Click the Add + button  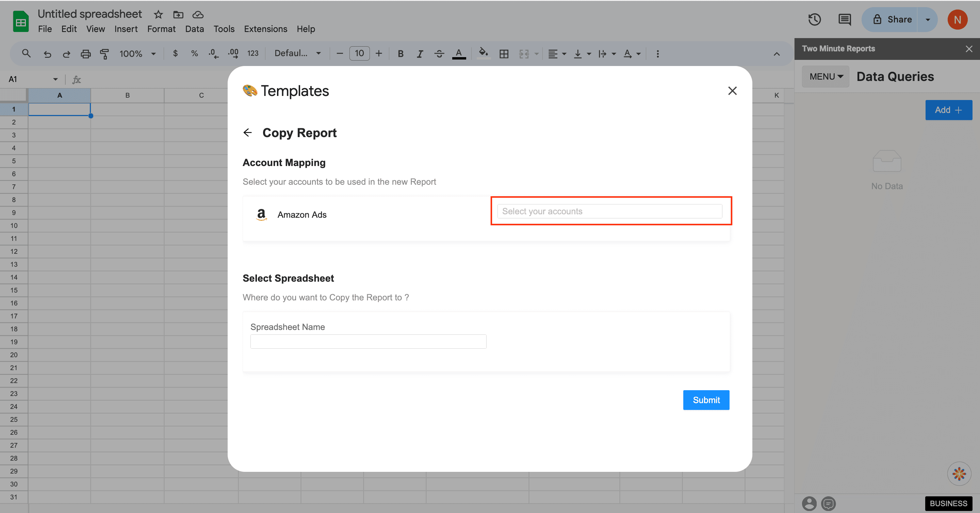point(948,110)
